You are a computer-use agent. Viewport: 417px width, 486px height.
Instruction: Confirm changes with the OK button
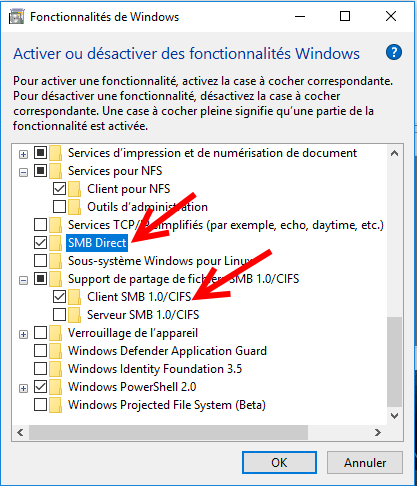point(279,463)
